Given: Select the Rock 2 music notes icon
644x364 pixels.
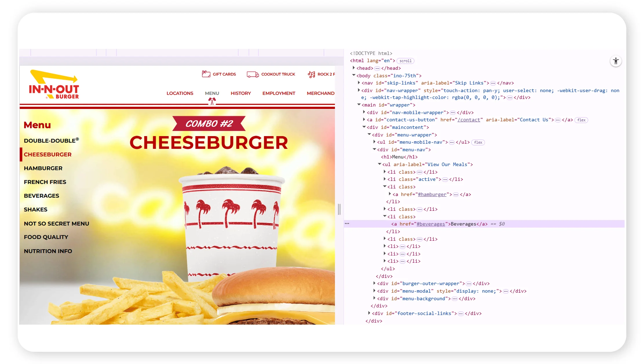Looking at the screenshot, I should (311, 74).
